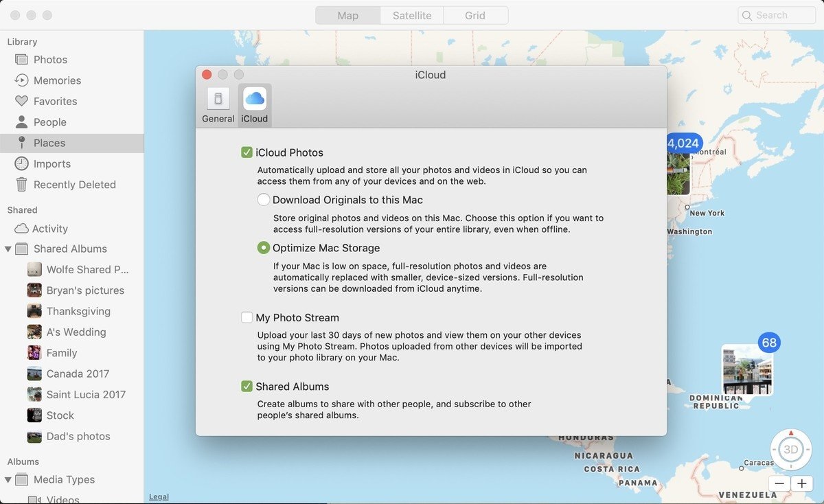Open Memories in the sidebar
The image size is (824, 504).
[57, 80]
